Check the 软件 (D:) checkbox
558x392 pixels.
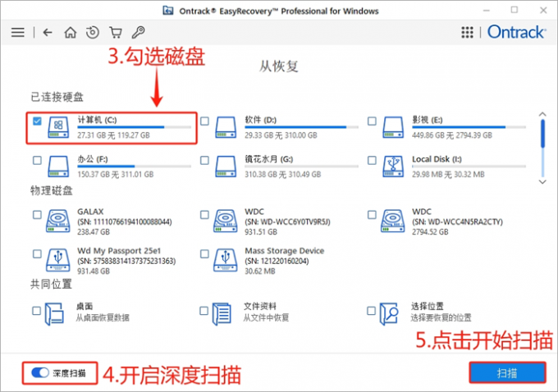(x=204, y=121)
